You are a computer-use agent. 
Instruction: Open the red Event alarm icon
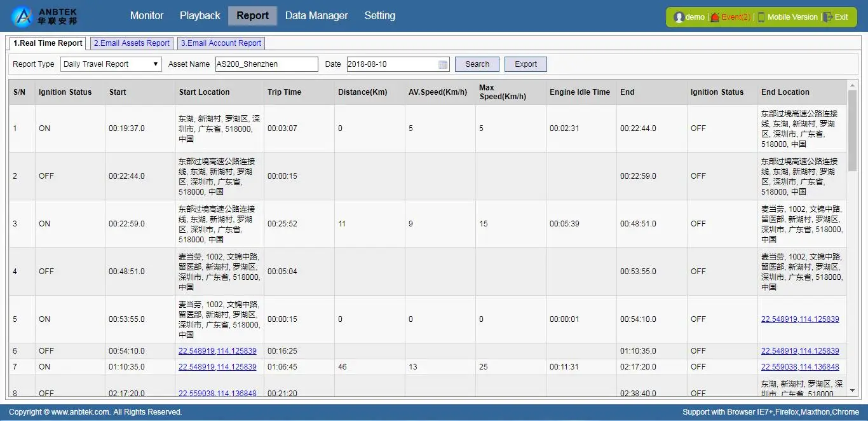(x=715, y=17)
